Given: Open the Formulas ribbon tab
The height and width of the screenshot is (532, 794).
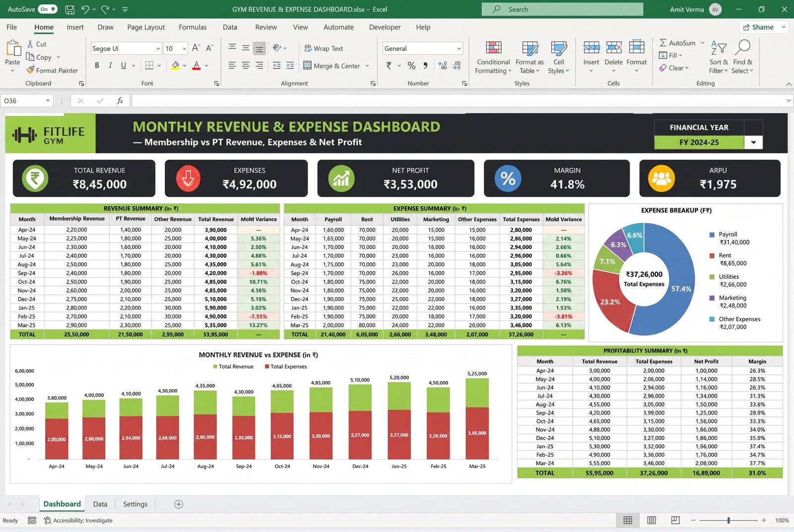Looking at the screenshot, I should (x=193, y=27).
